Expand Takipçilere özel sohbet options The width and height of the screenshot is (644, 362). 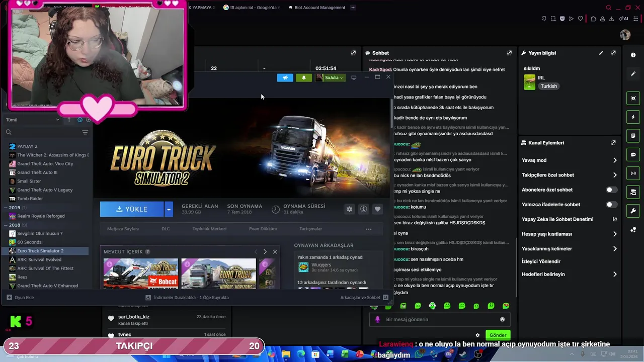point(615,175)
